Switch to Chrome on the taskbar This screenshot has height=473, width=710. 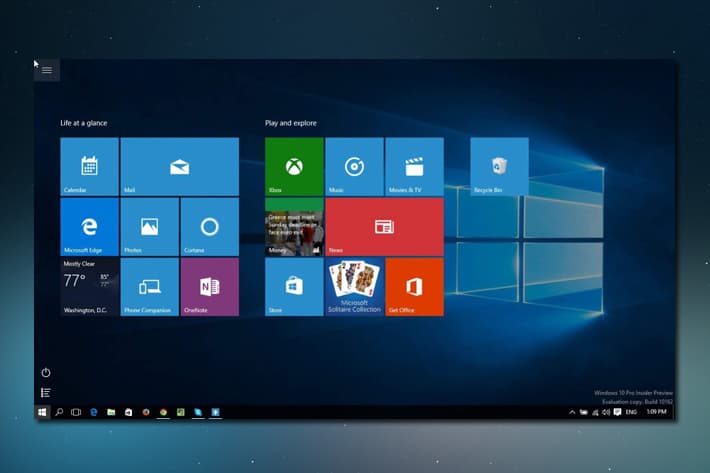click(x=163, y=412)
